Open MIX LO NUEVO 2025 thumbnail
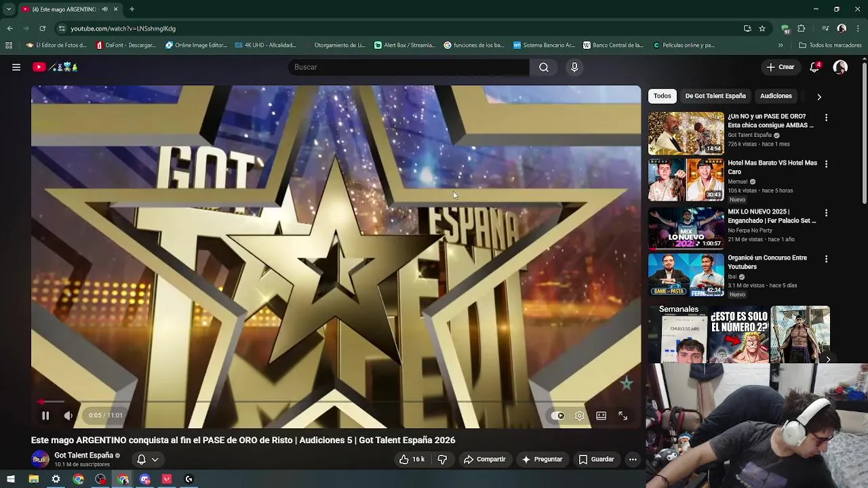Image resolution: width=868 pixels, height=488 pixels. [686, 229]
